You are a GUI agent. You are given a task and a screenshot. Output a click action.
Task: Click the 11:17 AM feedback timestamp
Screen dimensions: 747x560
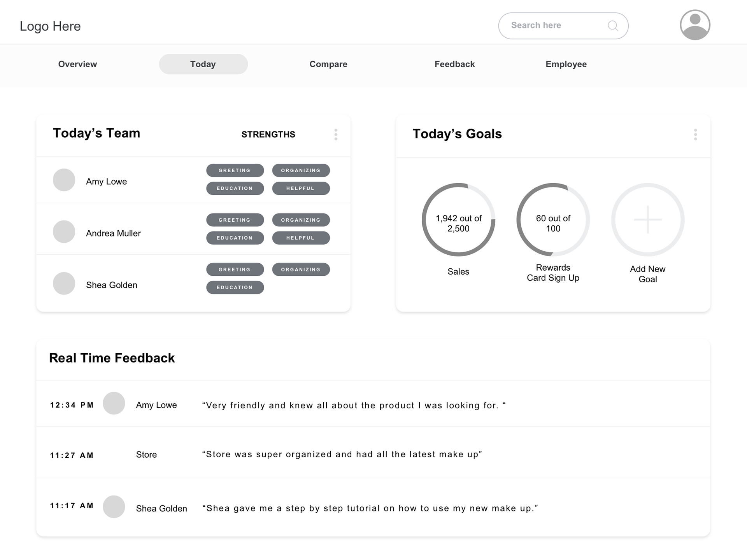[x=72, y=506]
